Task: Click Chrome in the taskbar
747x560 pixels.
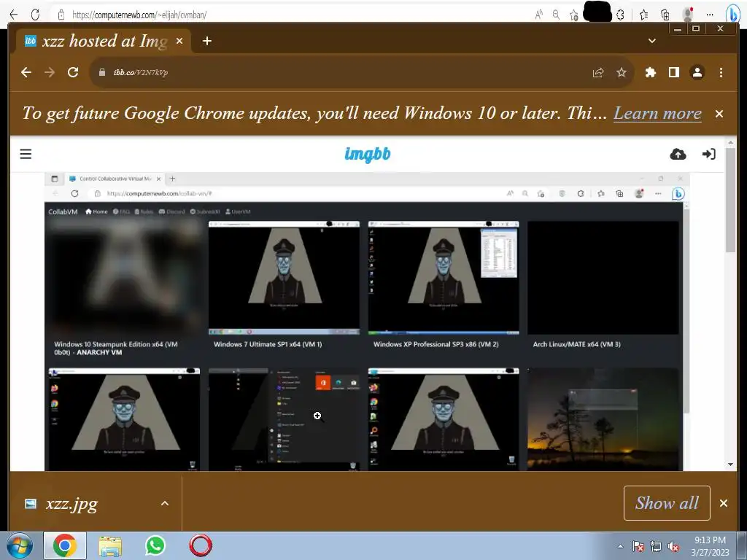Action: click(65, 545)
